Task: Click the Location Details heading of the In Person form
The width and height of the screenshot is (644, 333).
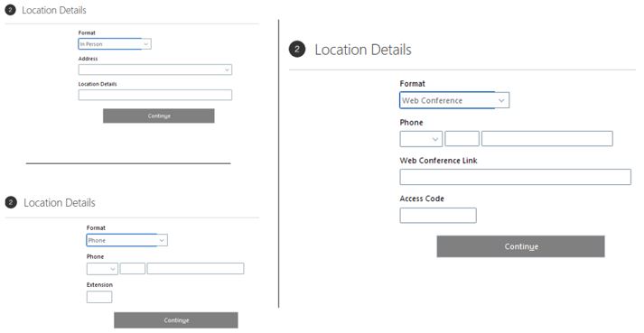Action: click(54, 10)
